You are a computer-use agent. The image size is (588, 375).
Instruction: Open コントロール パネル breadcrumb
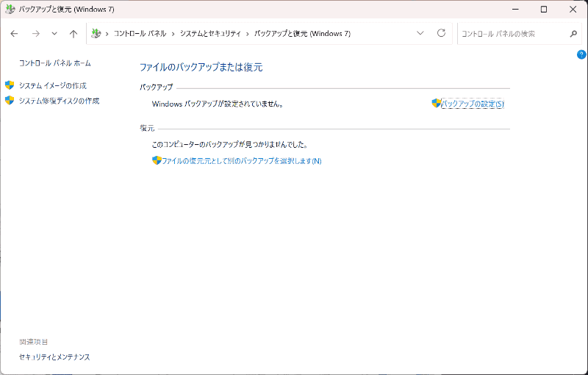140,34
